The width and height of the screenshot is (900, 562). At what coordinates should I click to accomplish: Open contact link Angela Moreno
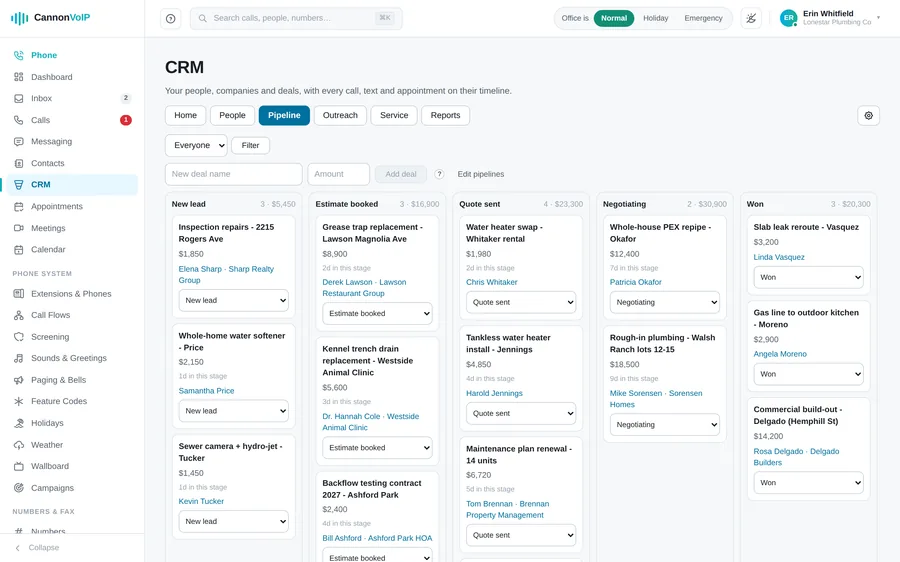pyautogui.click(x=780, y=354)
